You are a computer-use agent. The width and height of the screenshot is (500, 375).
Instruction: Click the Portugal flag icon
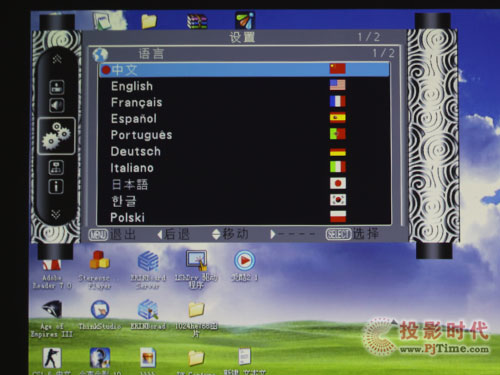coord(338,134)
